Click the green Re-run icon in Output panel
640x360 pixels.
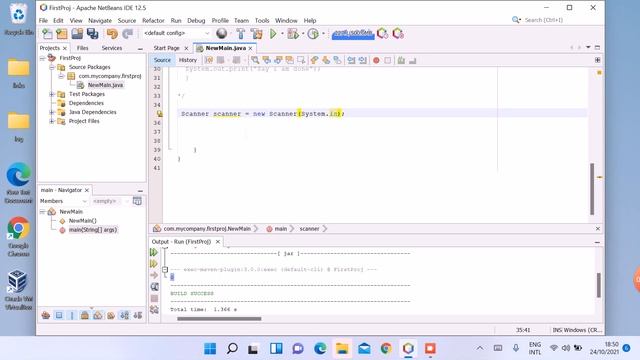154,253
